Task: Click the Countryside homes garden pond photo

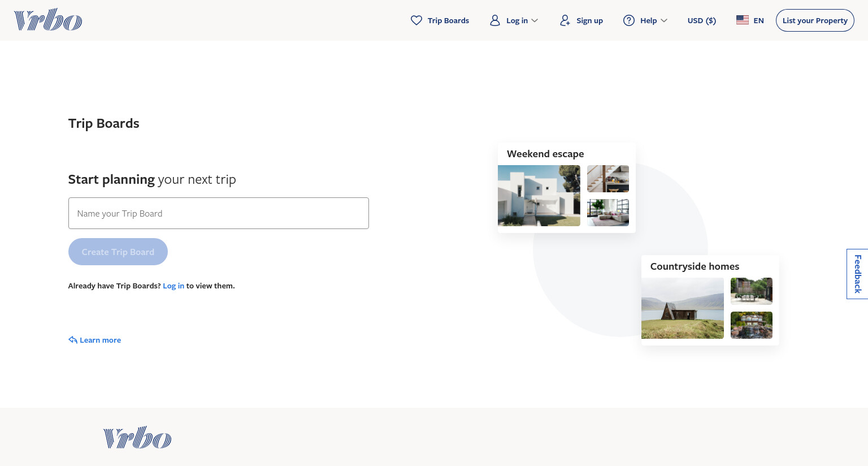Action: (x=752, y=325)
